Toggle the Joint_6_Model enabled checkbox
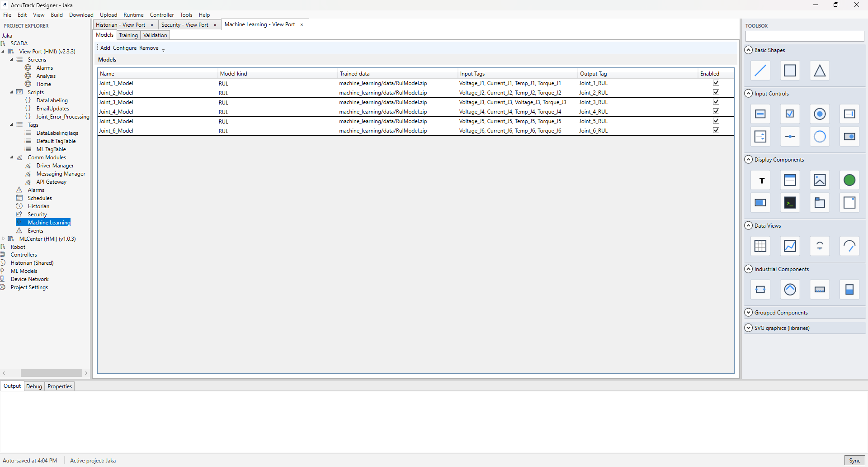 pyautogui.click(x=716, y=130)
